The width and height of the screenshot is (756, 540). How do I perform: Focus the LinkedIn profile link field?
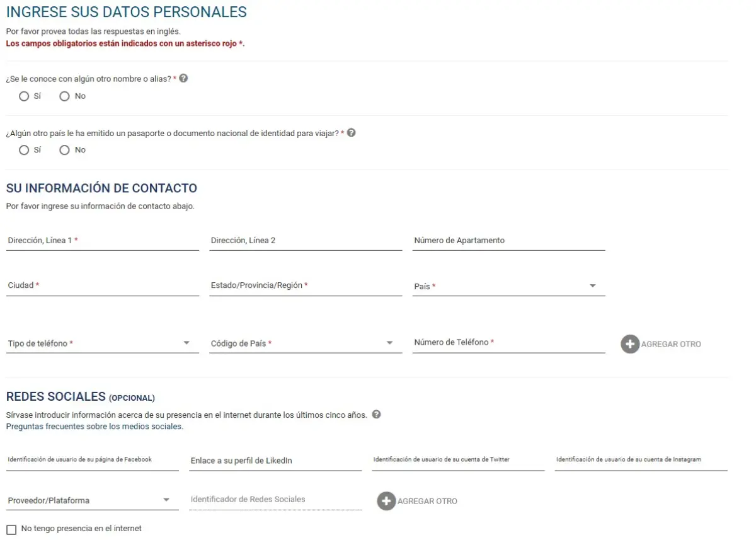pos(275,461)
